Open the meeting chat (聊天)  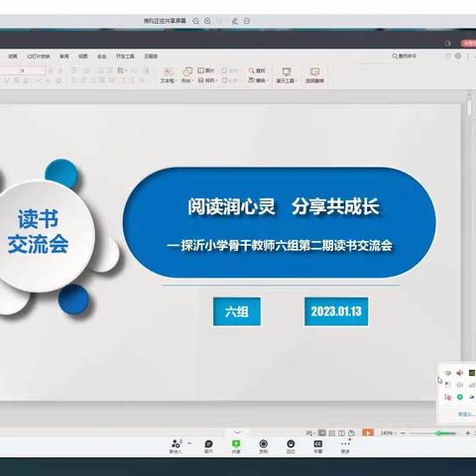coord(208,446)
